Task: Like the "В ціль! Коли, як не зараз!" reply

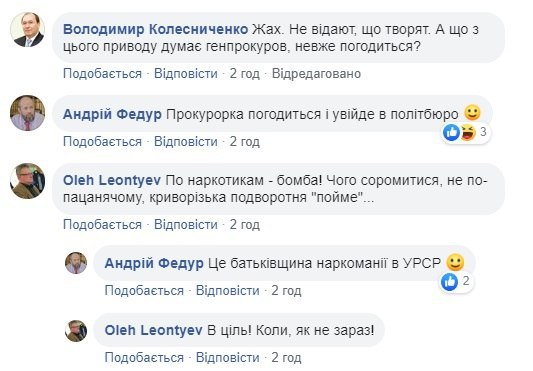Action: click(x=144, y=358)
